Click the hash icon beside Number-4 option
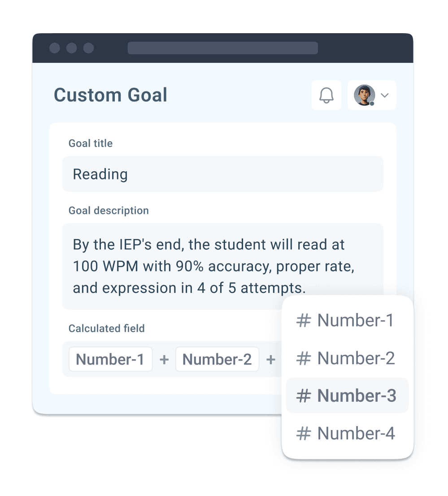Viewport: 448px width, 496px height. (304, 433)
